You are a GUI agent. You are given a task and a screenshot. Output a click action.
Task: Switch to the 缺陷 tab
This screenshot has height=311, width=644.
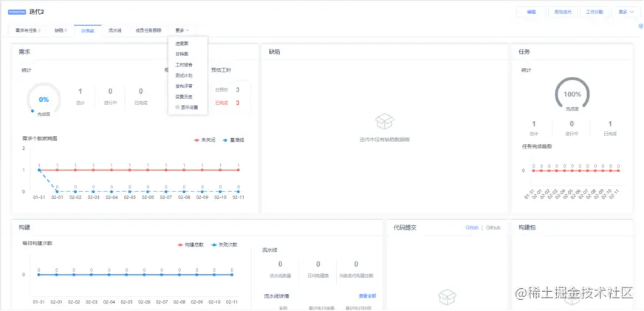tap(61, 30)
